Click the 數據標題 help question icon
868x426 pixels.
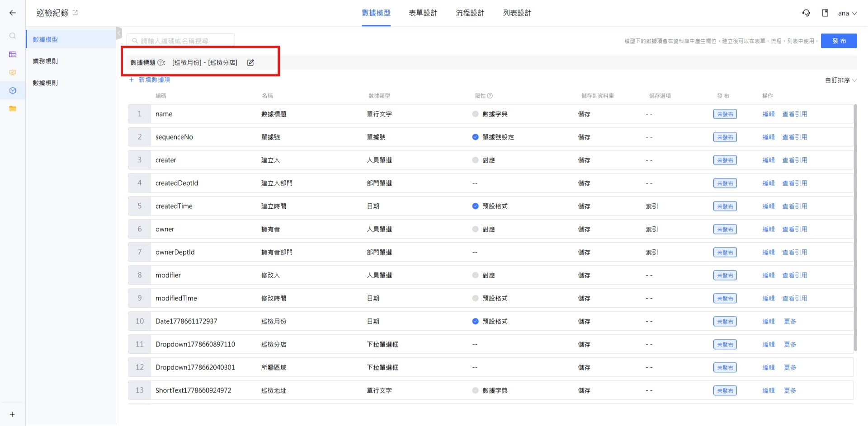160,63
